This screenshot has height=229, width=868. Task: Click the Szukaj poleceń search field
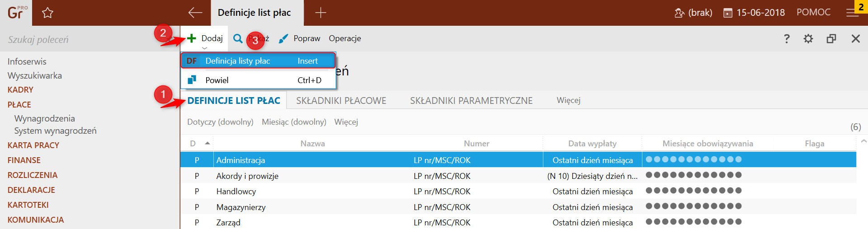77,40
